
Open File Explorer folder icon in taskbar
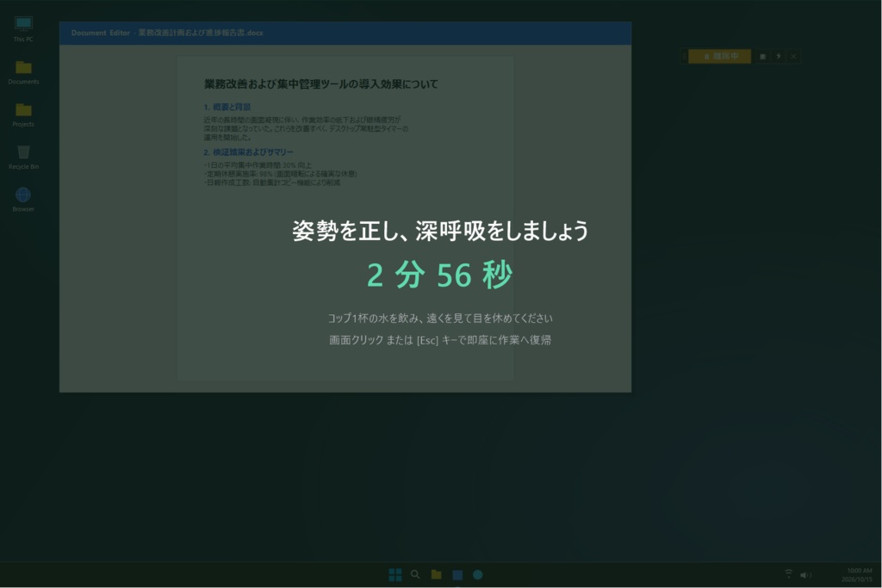coord(436,574)
